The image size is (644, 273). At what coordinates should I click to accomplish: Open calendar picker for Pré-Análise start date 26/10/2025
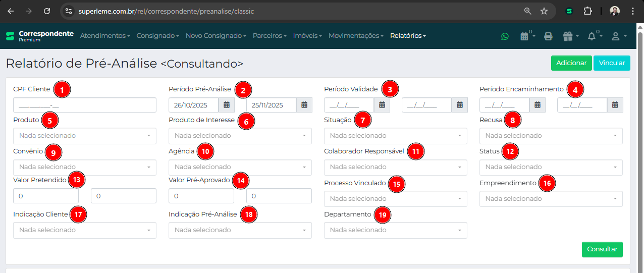tap(227, 105)
